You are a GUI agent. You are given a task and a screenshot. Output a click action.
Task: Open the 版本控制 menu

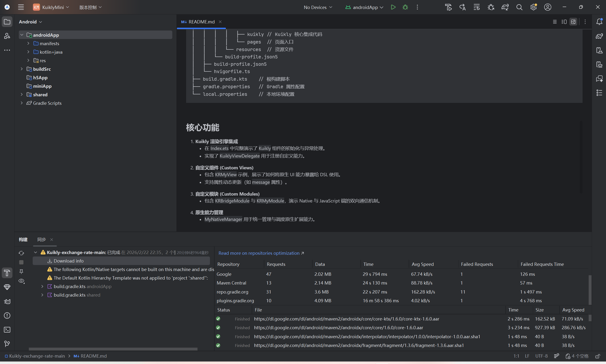(x=90, y=7)
